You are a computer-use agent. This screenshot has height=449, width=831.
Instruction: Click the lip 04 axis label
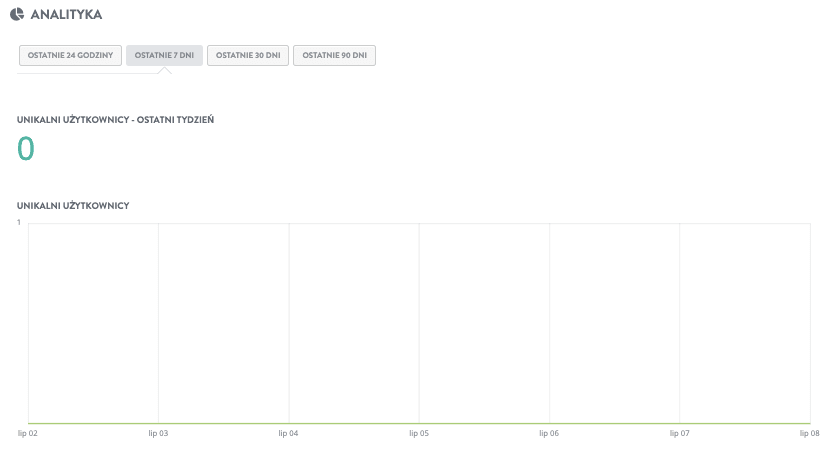(x=288, y=433)
